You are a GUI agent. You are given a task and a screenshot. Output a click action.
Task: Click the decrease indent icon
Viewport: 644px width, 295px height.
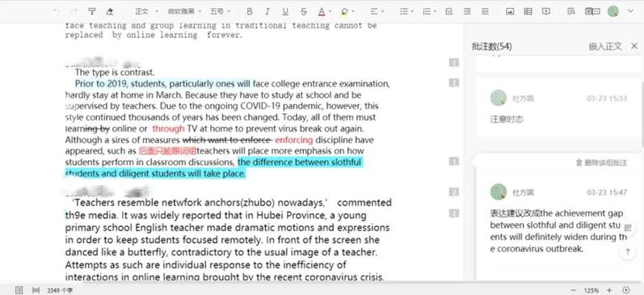pos(467,11)
